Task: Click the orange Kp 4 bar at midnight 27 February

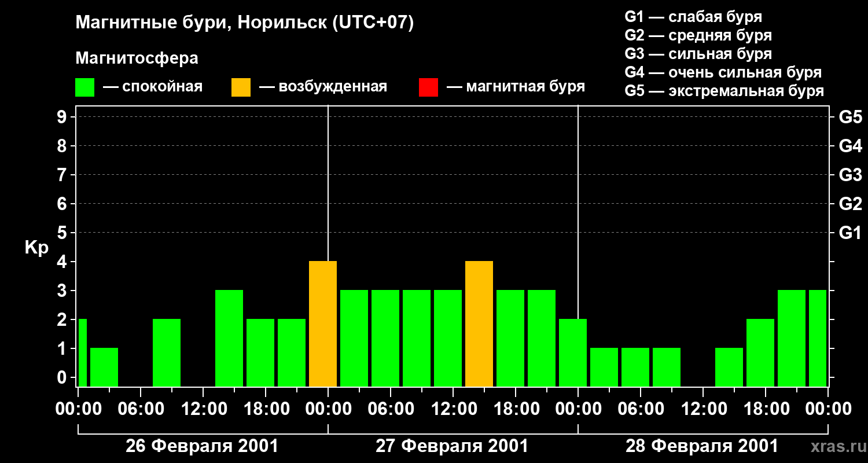Action: pyautogui.click(x=323, y=324)
